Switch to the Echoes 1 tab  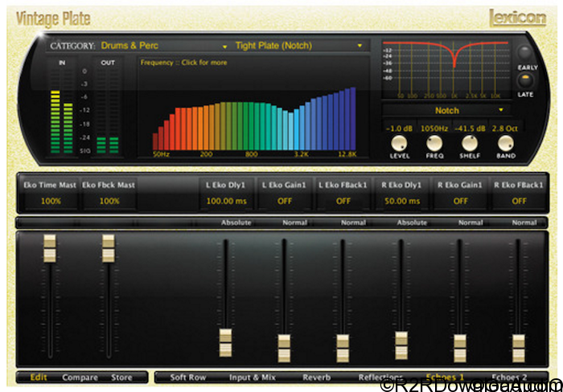tap(445, 378)
